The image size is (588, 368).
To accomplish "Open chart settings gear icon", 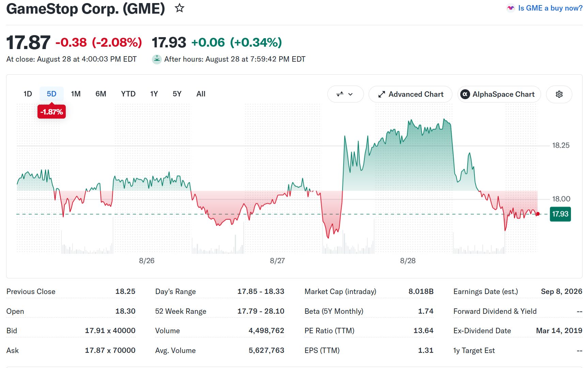I will [x=559, y=94].
